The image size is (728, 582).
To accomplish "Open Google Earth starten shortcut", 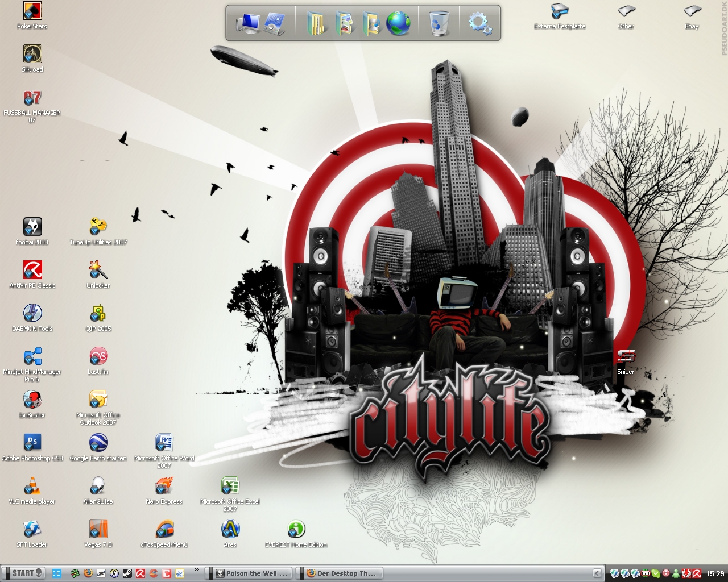I will click(x=98, y=443).
